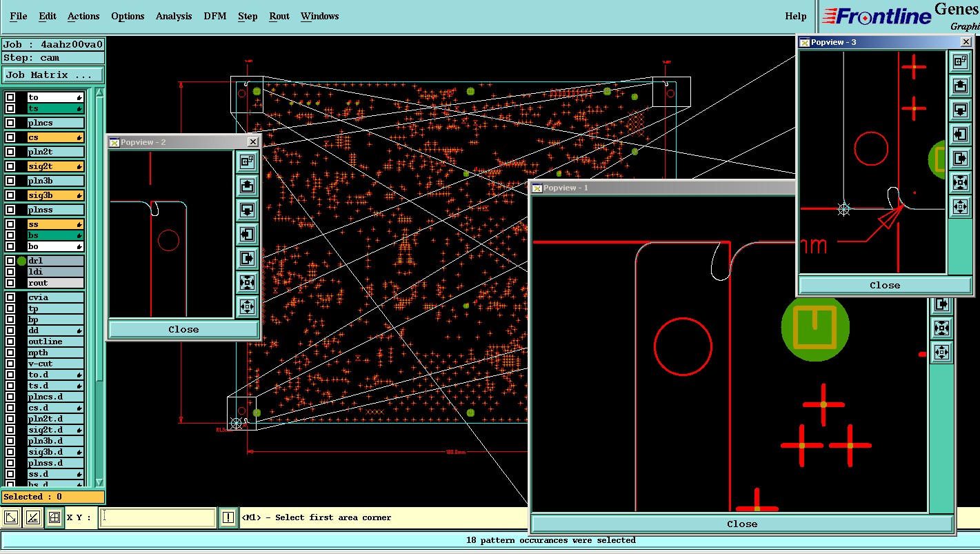Toggle the 'cs' layer checkbox
980x554 pixels.
pos(10,137)
